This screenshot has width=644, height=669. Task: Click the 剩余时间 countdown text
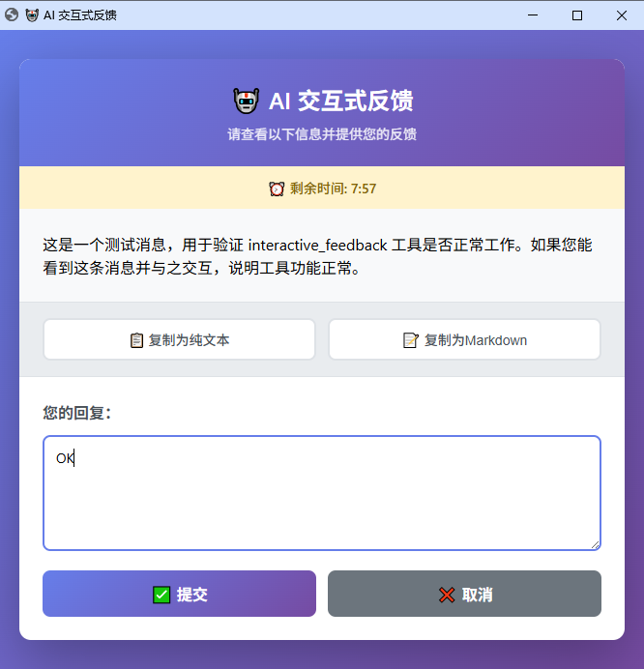pyautogui.click(x=333, y=189)
